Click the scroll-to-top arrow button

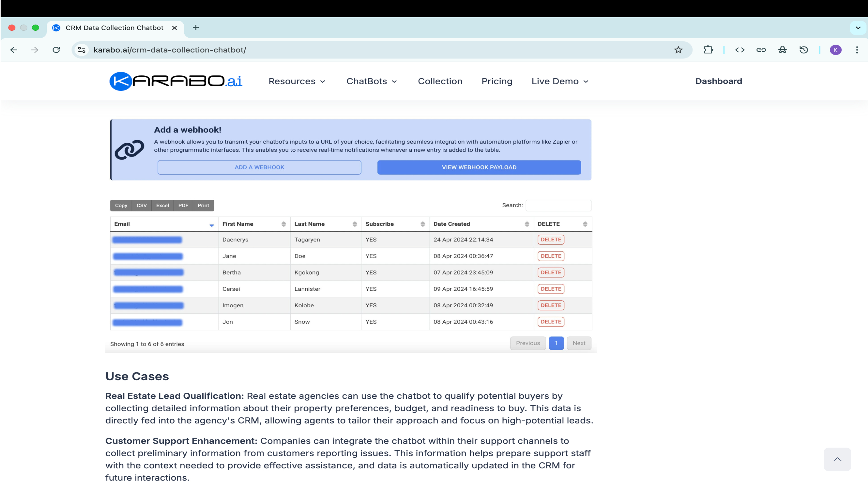coord(837,459)
